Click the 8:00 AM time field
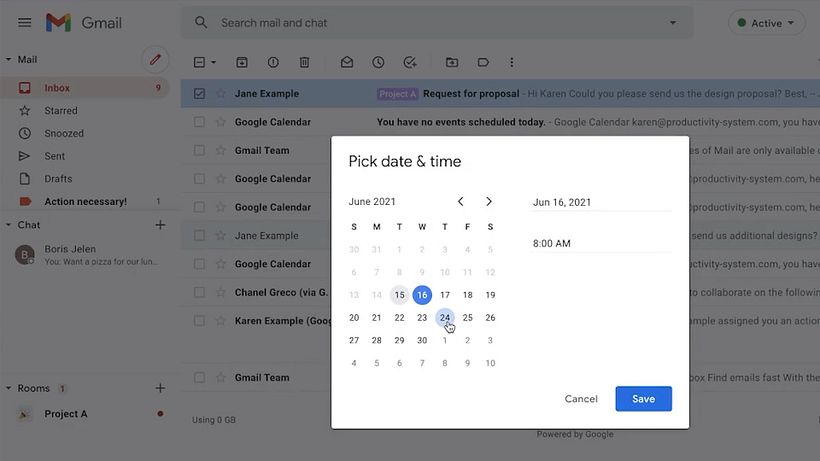Image resolution: width=820 pixels, height=461 pixels. pyautogui.click(x=600, y=243)
